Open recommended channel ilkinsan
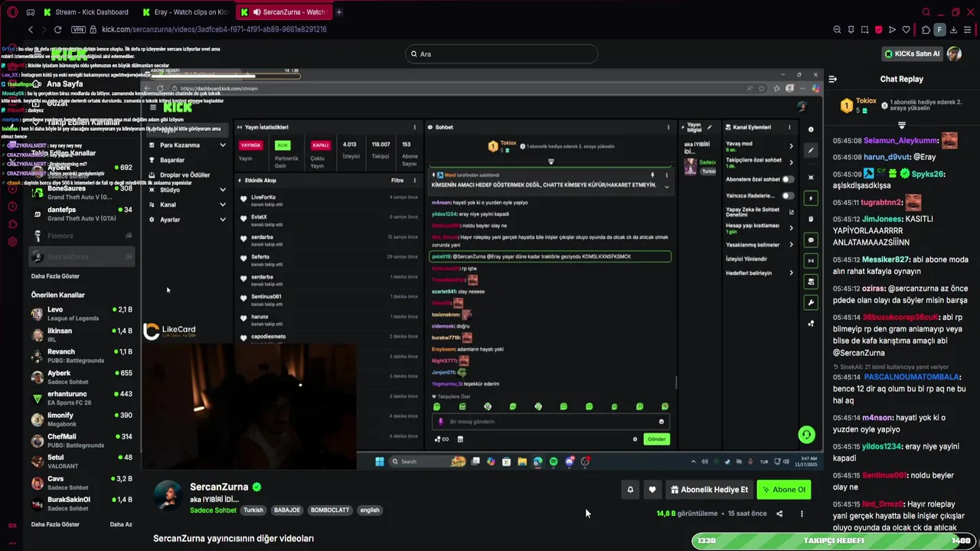Image resolution: width=980 pixels, height=551 pixels. click(x=82, y=334)
